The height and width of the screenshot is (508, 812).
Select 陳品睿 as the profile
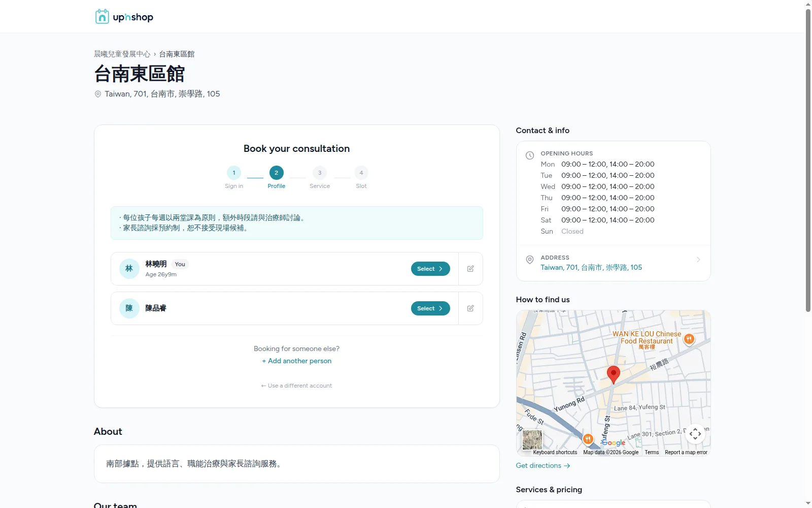pyautogui.click(x=430, y=308)
